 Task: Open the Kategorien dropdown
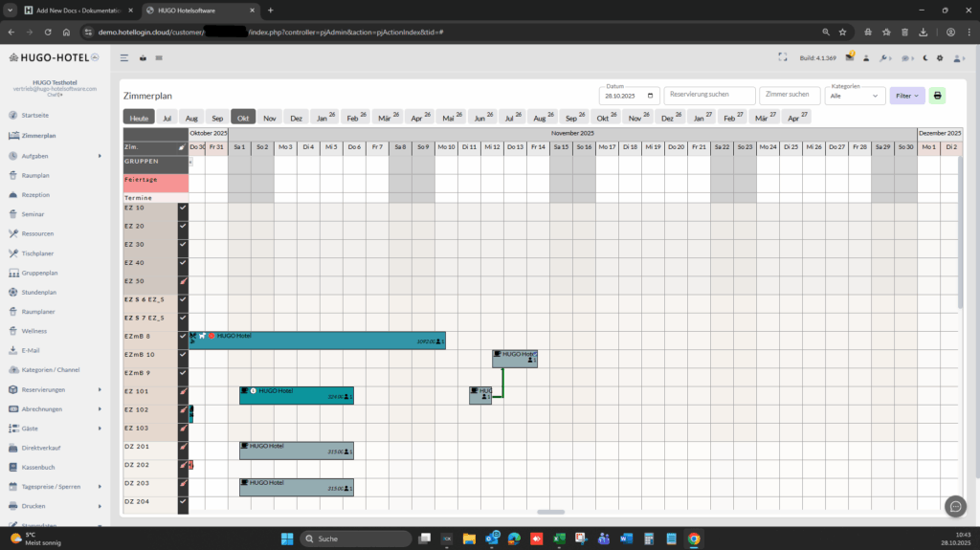click(x=855, y=96)
